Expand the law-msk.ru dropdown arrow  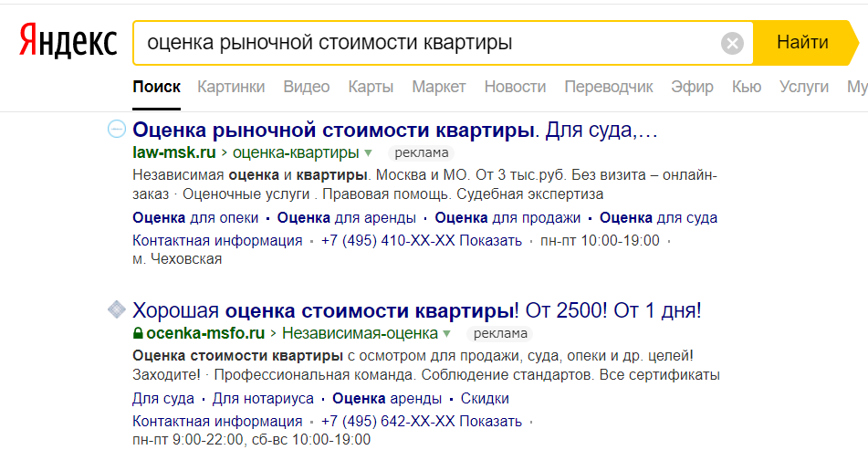click(x=368, y=152)
